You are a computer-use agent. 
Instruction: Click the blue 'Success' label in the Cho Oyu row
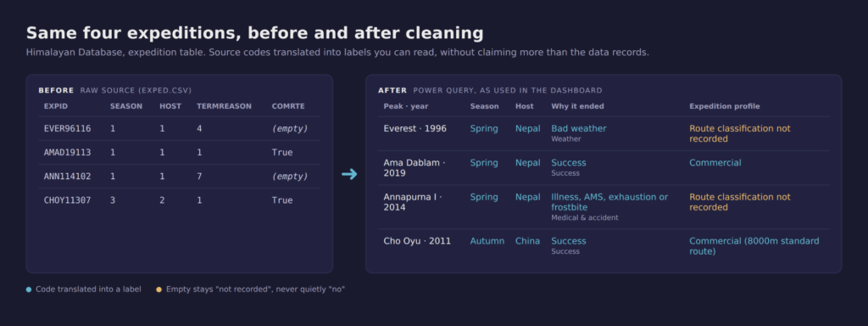569,241
